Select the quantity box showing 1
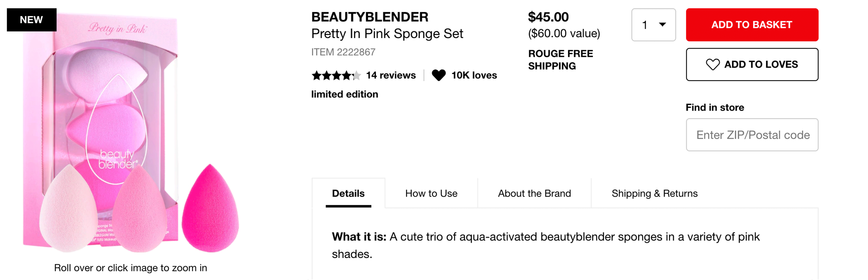Viewport: 868px width, 280px height. tap(653, 25)
